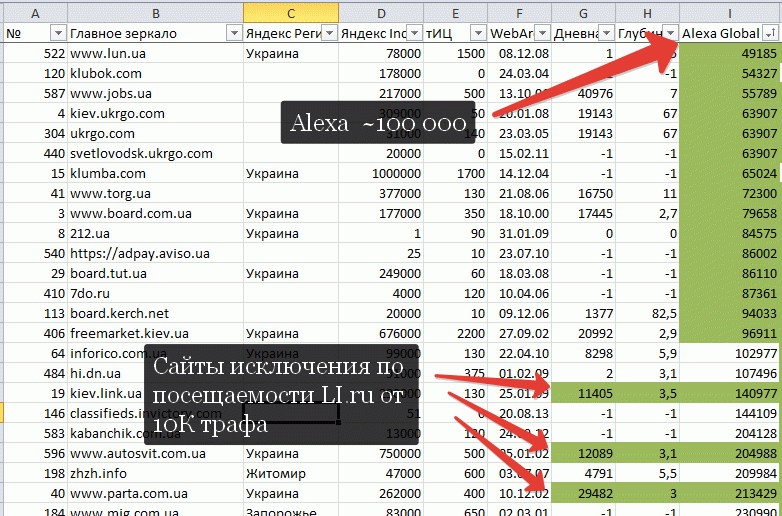Click daily visitors value 17445
This screenshot has width=782, height=516.
[x=583, y=213]
